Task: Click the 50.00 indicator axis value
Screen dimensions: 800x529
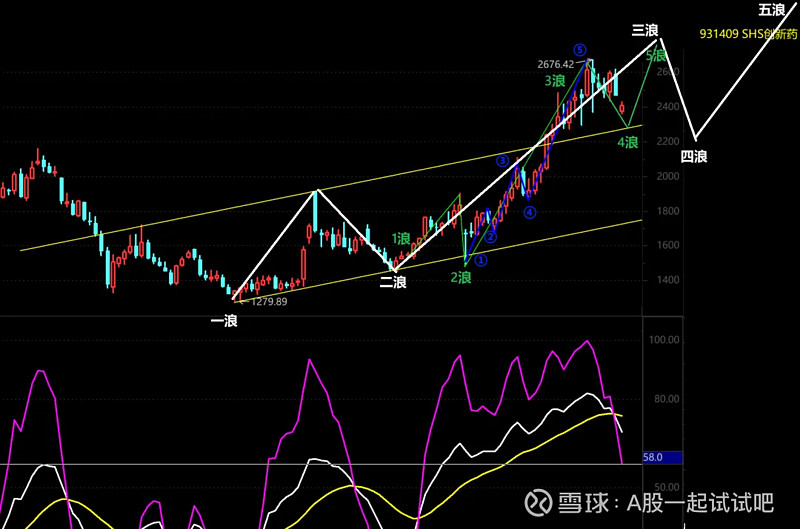Action: click(667, 487)
